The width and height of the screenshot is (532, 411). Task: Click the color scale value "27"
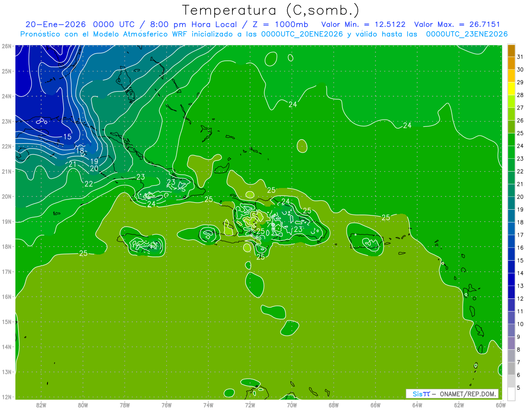pos(520,108)
